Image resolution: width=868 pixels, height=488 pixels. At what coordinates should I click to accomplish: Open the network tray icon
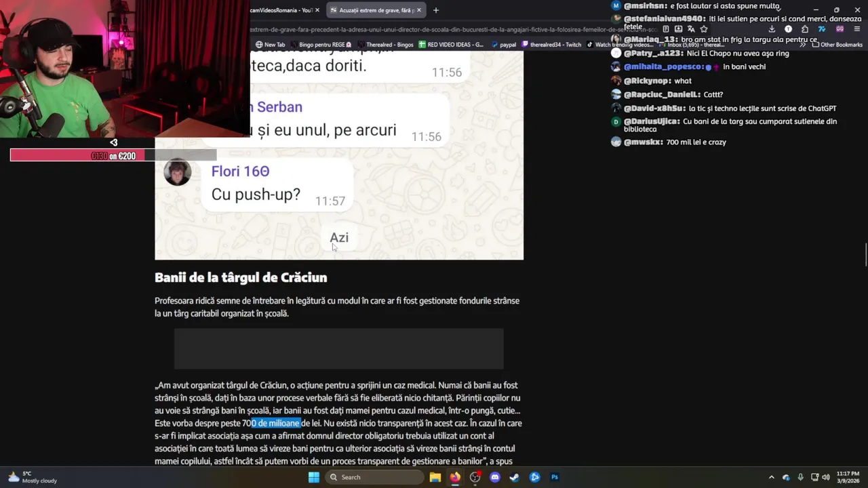pos(814,477)
